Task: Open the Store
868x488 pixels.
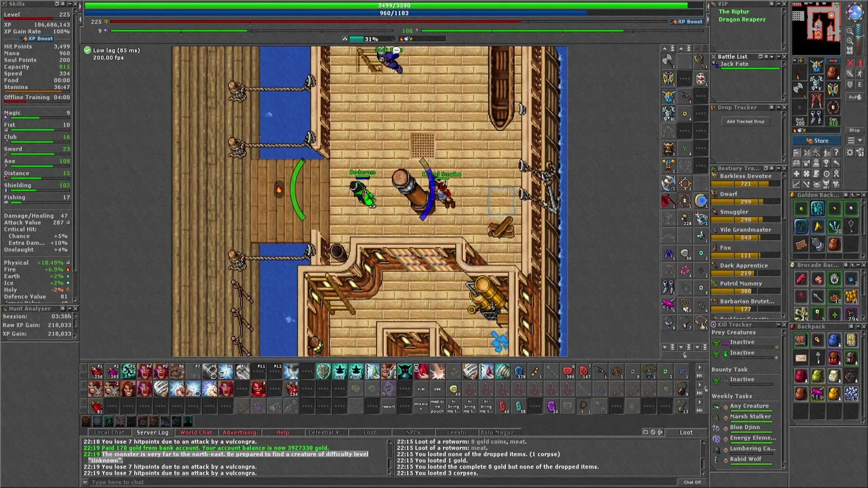Action: click(818, 141)
